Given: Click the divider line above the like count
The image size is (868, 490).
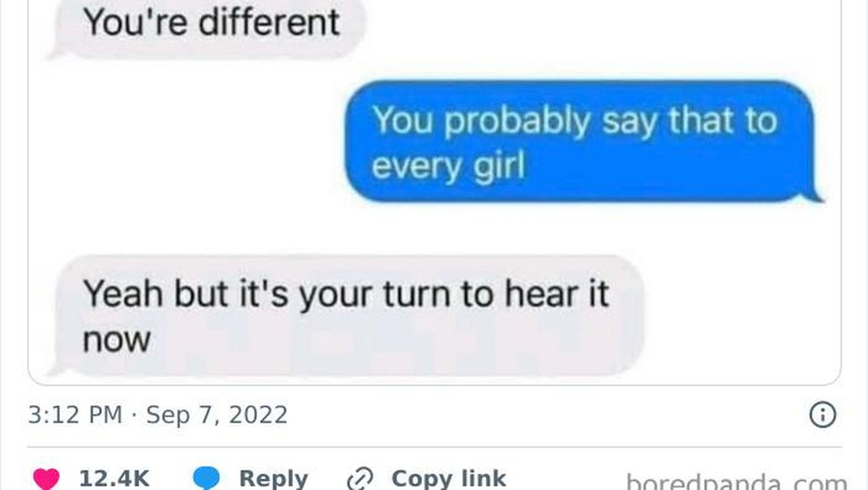Looking at the screenshot, I should coord(434,447).
